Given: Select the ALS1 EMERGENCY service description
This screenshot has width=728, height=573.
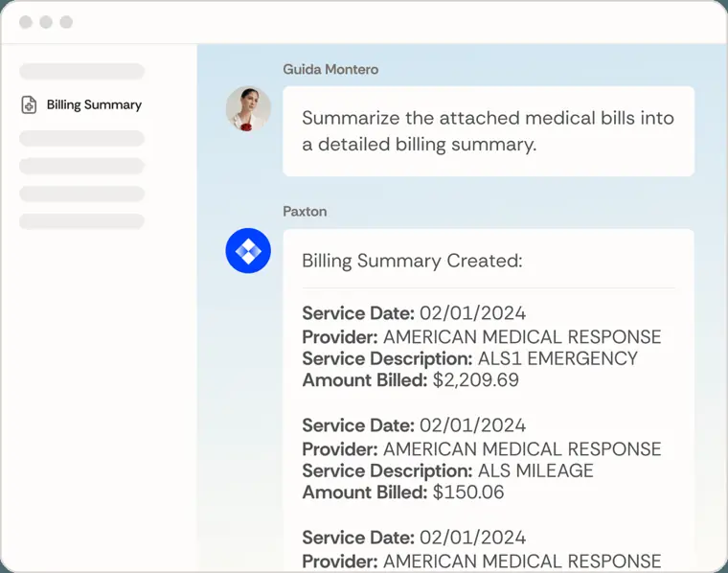Looking at the screenshot, I should (x=557, y=358).
